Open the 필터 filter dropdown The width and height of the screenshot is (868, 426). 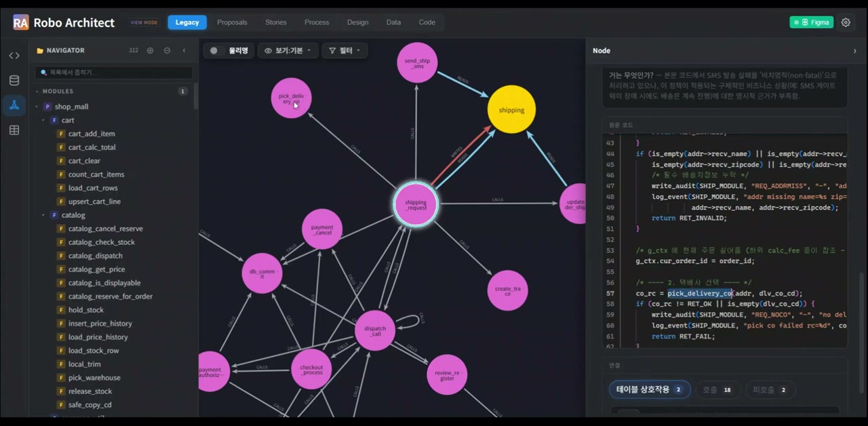344,51
